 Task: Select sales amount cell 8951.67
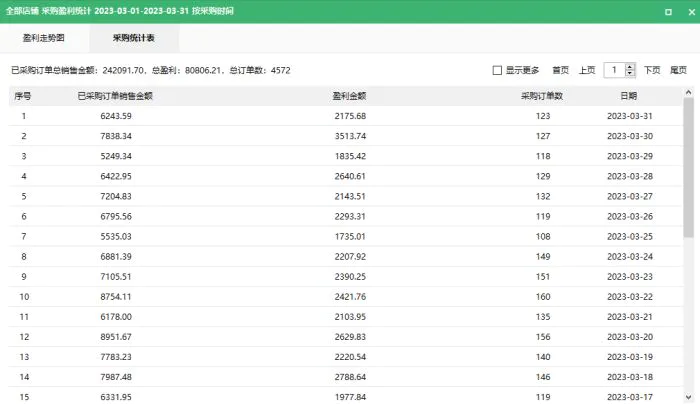tap(116, 337)
